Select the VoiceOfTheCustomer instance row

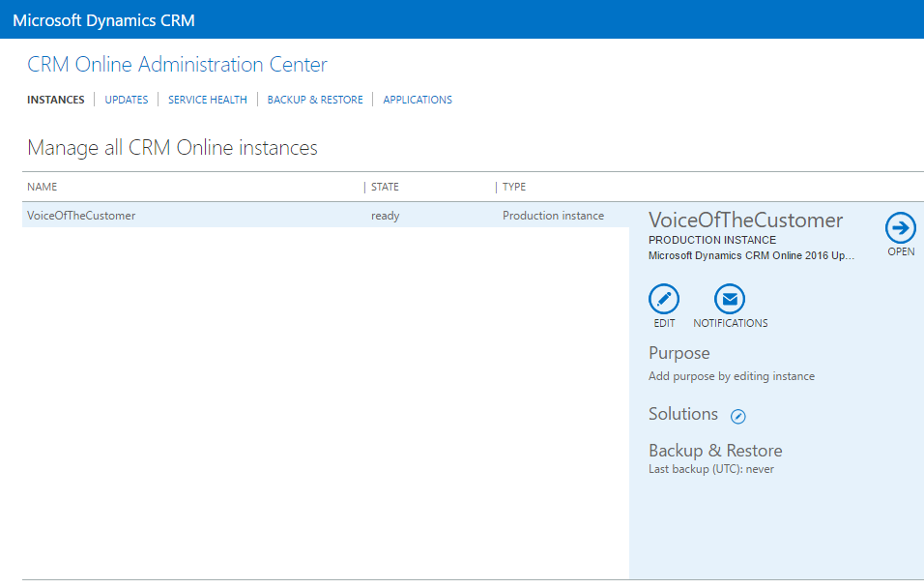pos(81,216)
